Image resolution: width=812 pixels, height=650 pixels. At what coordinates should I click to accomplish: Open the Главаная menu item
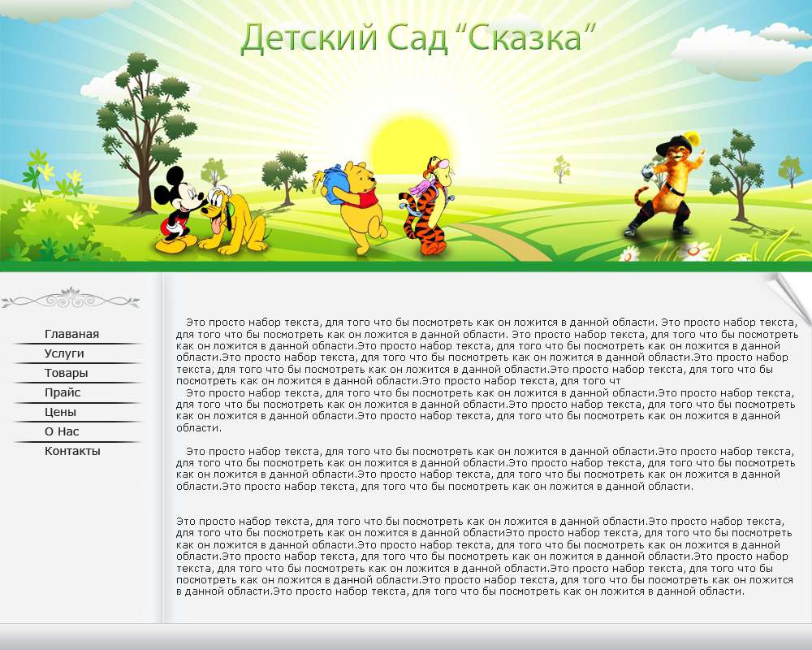tap(72, 334)
